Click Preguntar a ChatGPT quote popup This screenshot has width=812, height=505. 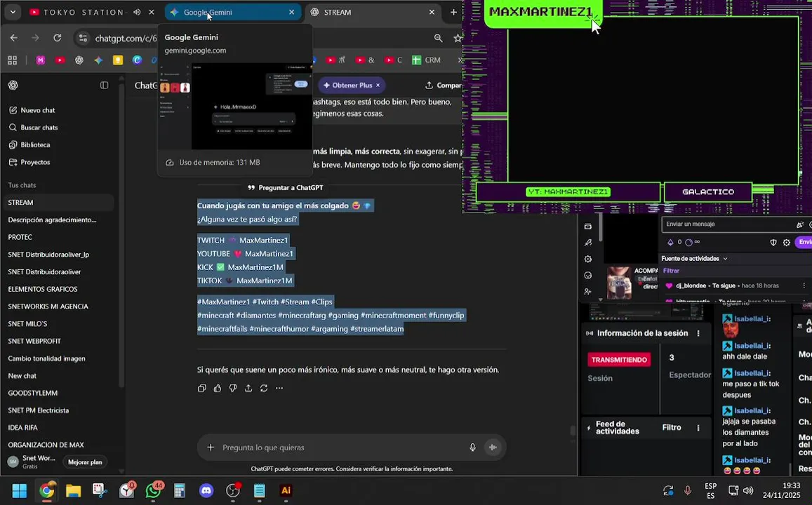[x=286, y=188]
